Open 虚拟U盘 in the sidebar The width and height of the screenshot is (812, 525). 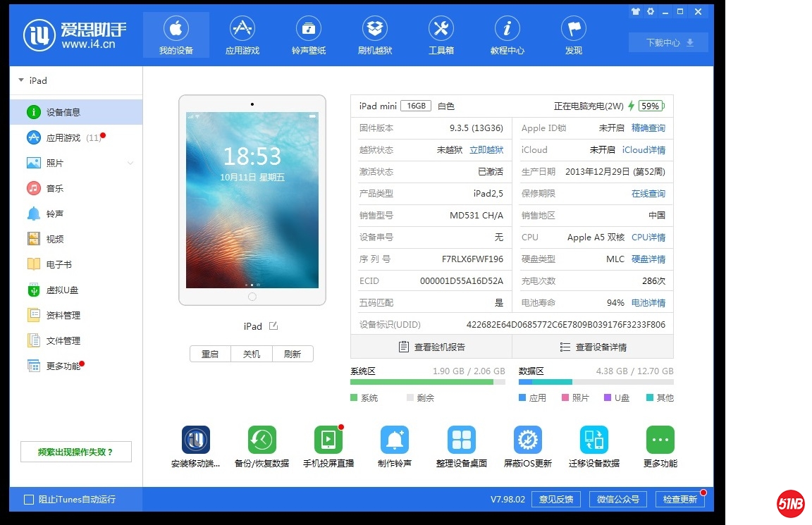(76, 290)
